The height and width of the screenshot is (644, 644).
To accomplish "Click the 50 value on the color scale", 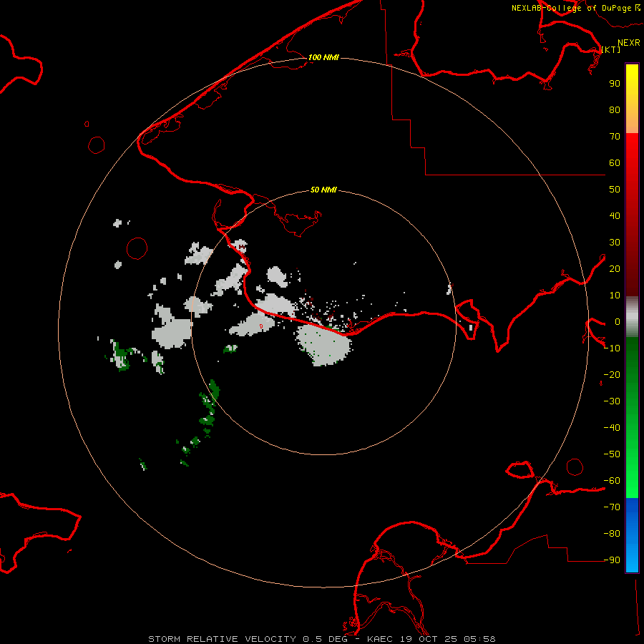I will 615,190.
